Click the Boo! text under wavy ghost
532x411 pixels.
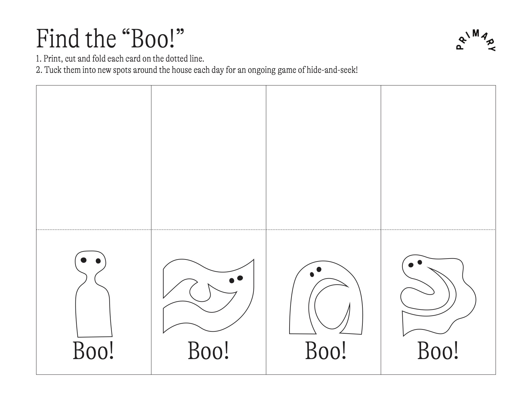[209, 350]
